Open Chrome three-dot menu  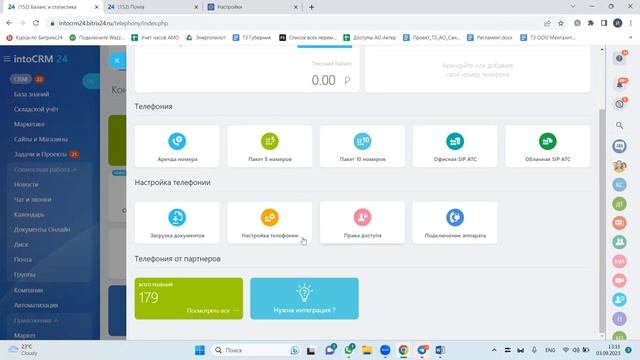click(x=631, y=23)
